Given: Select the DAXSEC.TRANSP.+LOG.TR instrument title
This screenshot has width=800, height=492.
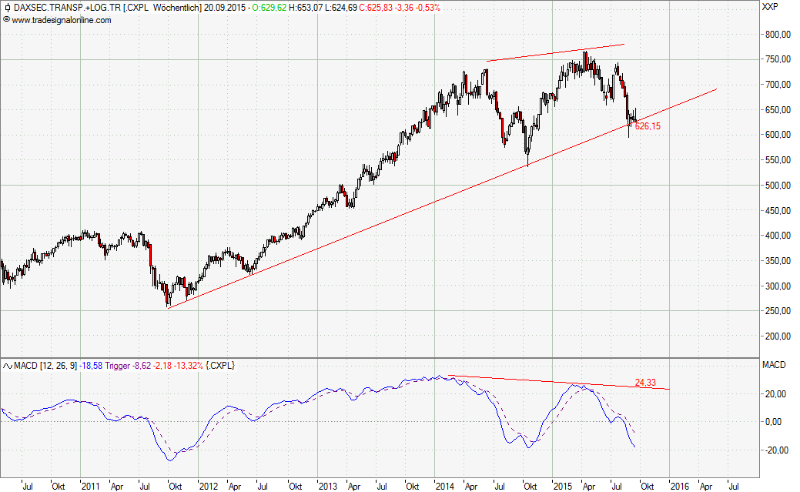Looking at the screenshot, I should [64, 7].
